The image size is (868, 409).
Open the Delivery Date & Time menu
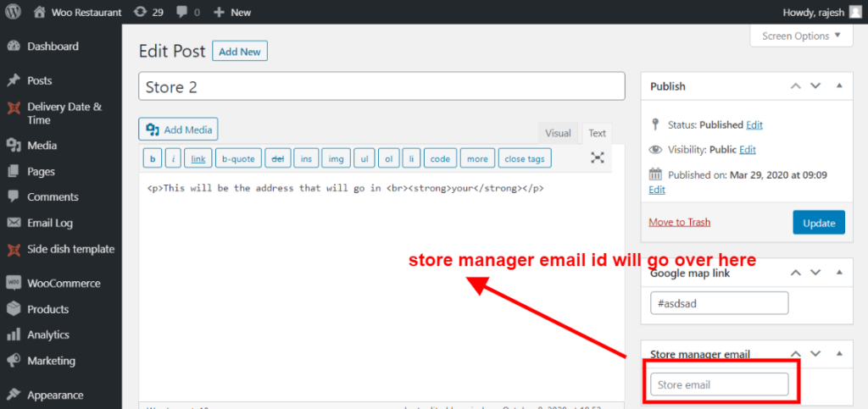click(64, 113)
